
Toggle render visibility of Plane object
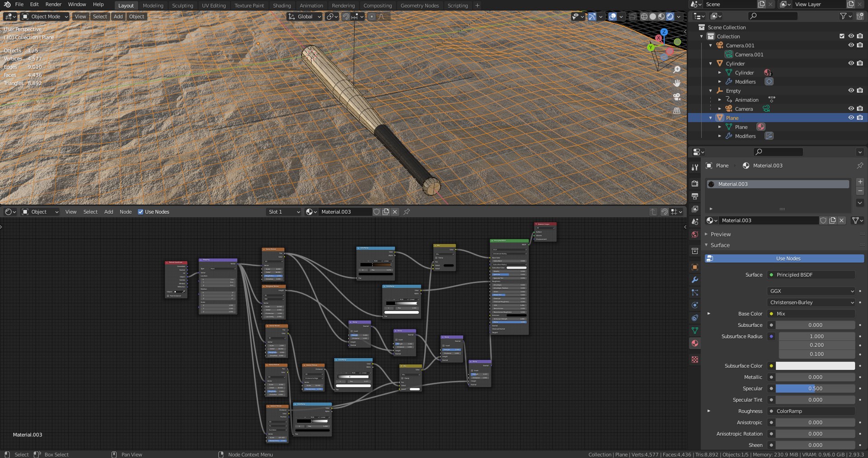tap(859, 118)
